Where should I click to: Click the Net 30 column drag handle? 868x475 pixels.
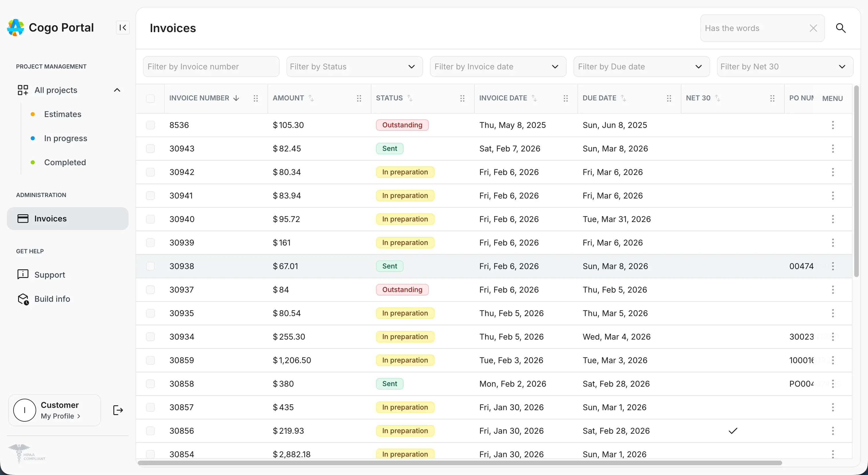point(773,98)
